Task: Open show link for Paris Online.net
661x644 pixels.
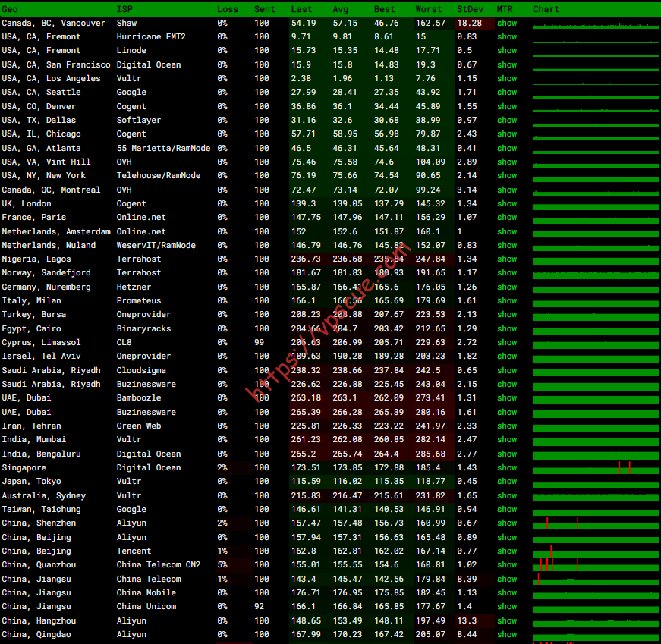Action: tap(507, 218)
